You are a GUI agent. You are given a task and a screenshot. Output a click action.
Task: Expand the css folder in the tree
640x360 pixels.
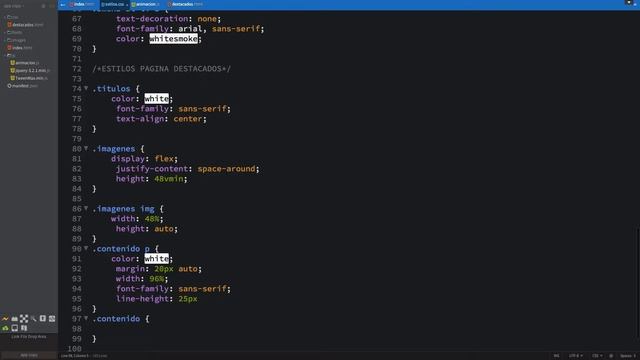tap(12, 17)
